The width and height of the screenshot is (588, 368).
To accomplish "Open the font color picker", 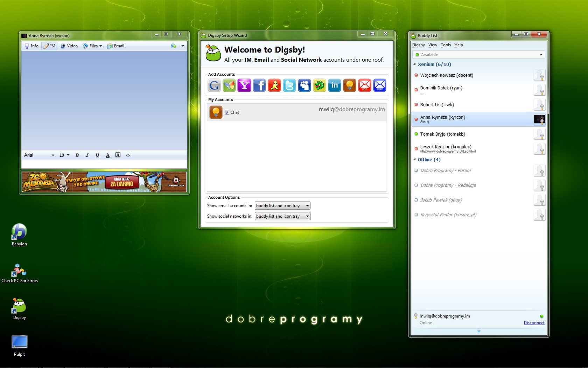I will tap(108, 155).
